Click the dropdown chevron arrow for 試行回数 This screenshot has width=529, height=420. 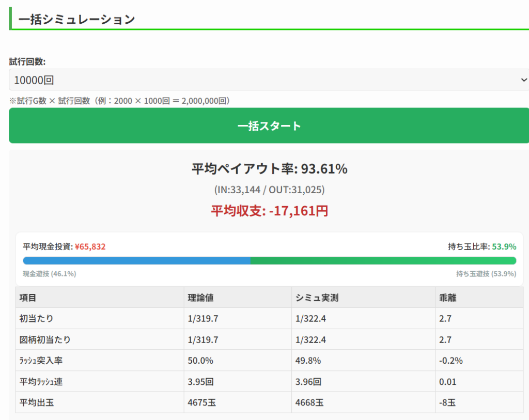[x=523, y=80]
